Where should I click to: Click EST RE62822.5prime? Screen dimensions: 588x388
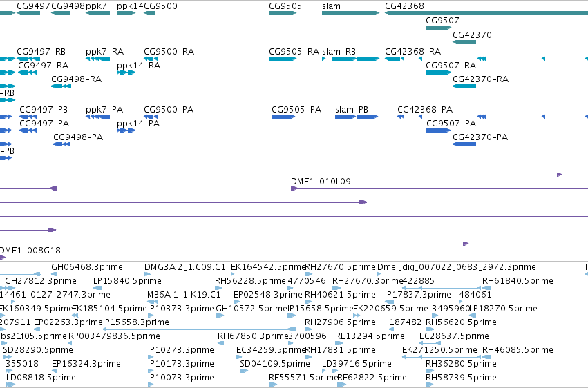[372, 378]
